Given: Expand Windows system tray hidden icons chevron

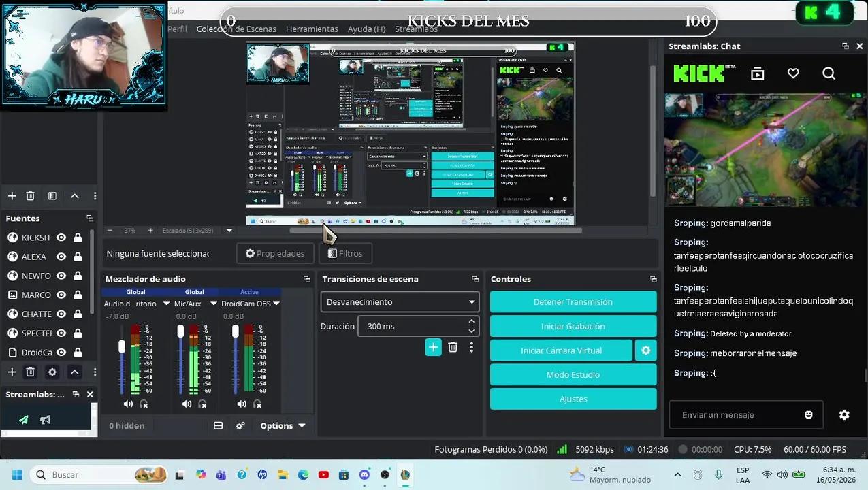Looking at the screenshot, I should pos(677,474).
